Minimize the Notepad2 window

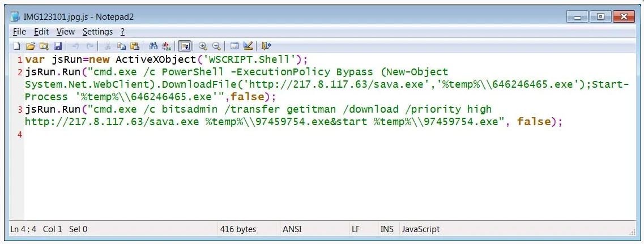[x=578, y=17]
